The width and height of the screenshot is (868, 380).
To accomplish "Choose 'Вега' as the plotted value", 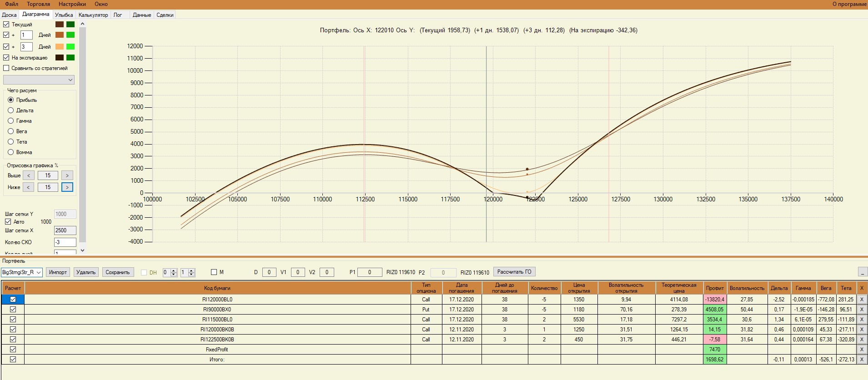I will click(x=11, y=131).
